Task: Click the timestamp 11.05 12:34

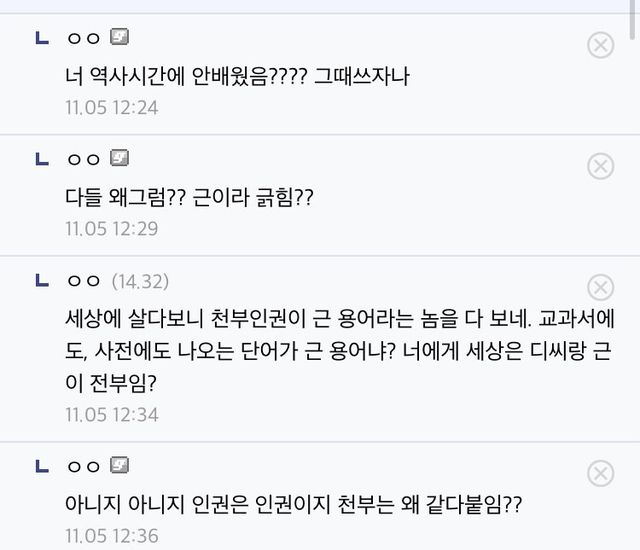Action: tap(112, 414)
